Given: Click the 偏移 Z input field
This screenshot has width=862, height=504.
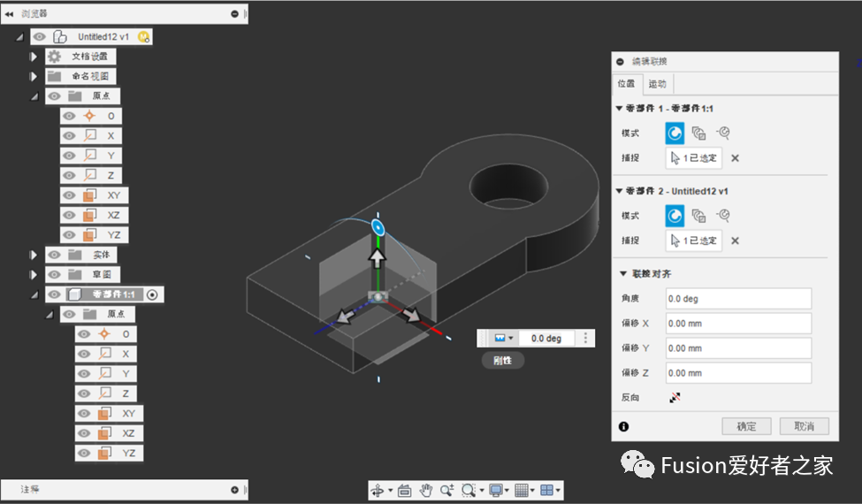Looking at the screenshot, I should (738, 372).
